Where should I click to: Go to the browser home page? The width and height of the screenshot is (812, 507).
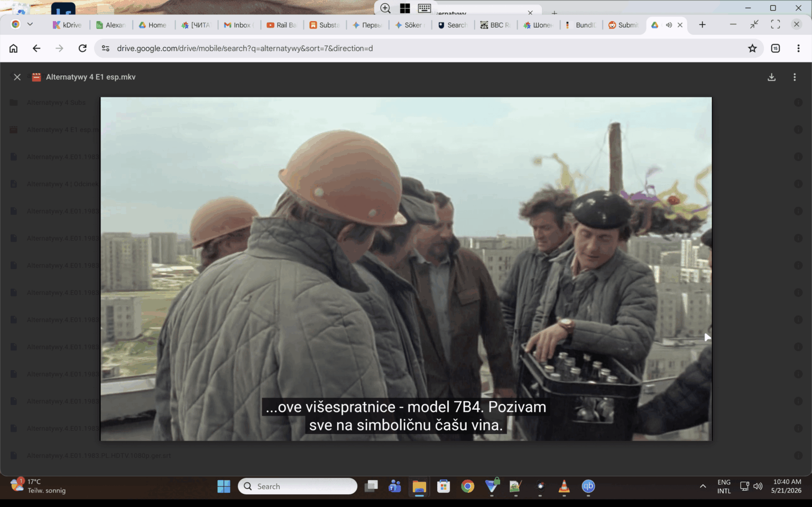click(14, 48)
